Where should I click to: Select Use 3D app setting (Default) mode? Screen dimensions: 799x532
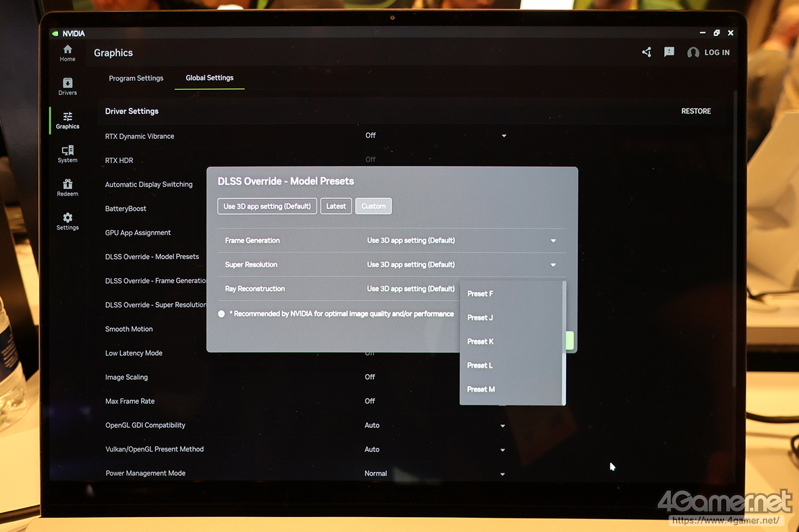[x=267, y=206]
